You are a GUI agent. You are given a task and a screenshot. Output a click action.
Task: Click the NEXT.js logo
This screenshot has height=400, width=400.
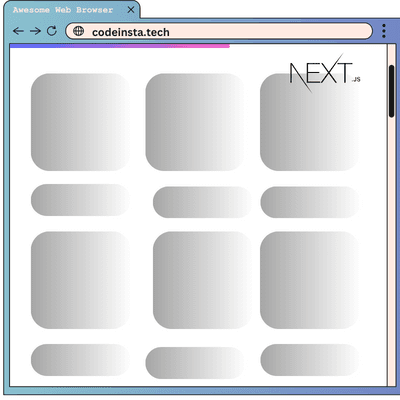point(325,73)
